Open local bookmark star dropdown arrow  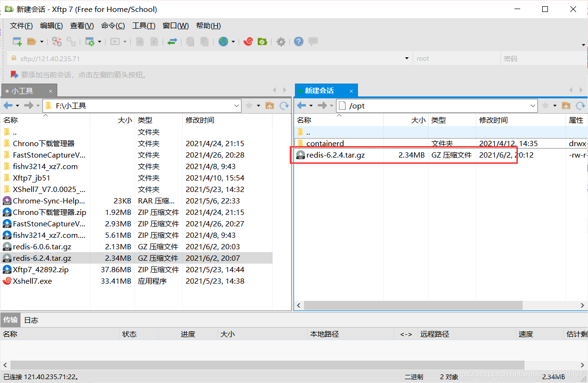coord(259,106)
